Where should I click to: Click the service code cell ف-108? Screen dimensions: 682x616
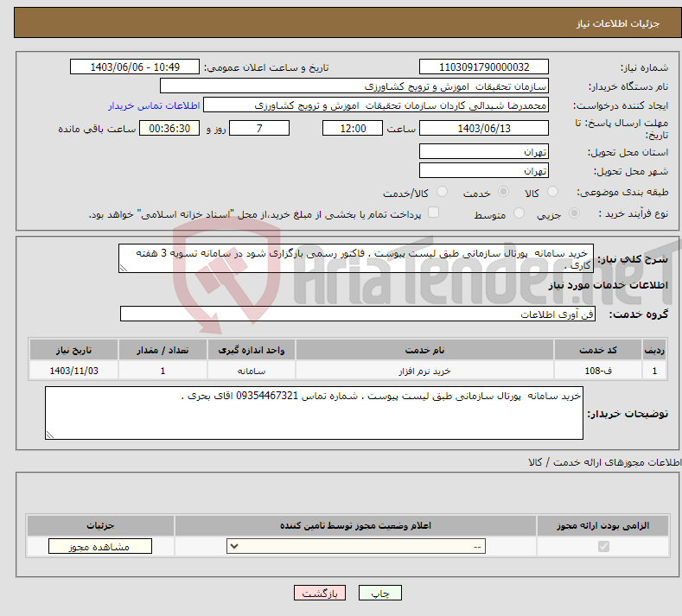[x=598, y=371]
